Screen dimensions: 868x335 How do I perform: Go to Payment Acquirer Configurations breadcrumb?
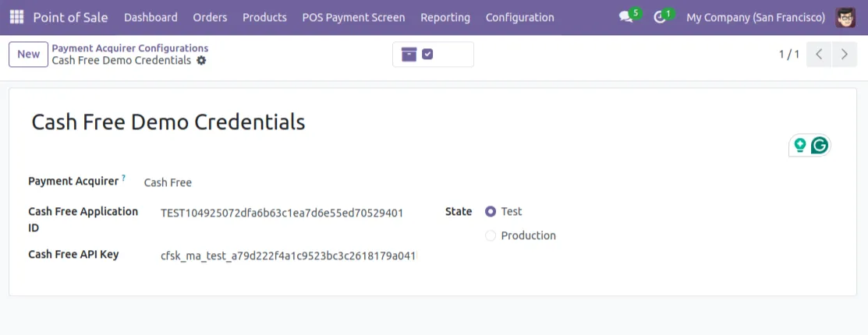pyautogui.click(x=130, y=48)
